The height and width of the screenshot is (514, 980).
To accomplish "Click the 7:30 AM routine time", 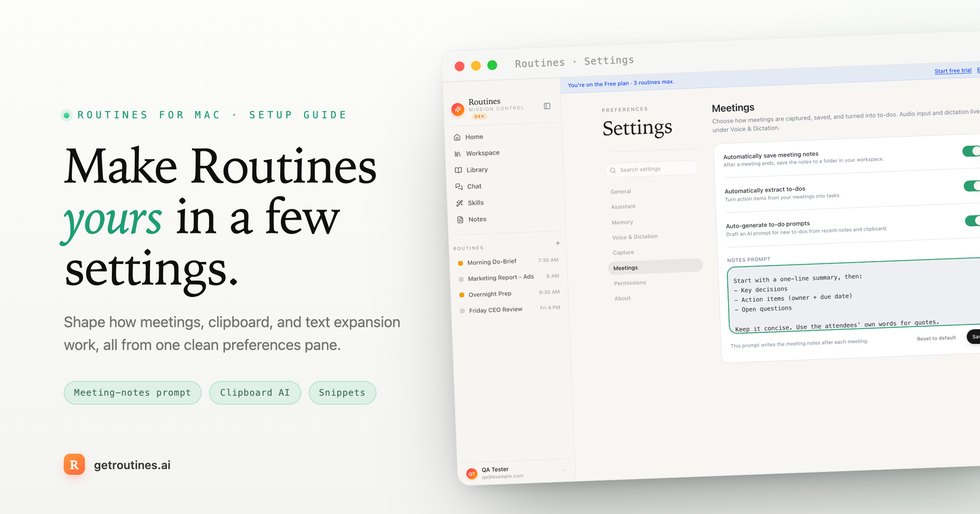I will point(548,260).
